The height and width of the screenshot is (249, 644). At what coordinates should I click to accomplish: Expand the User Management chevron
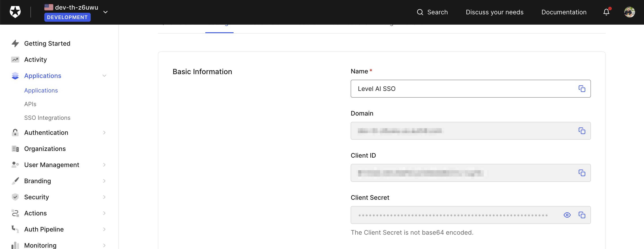104,165
